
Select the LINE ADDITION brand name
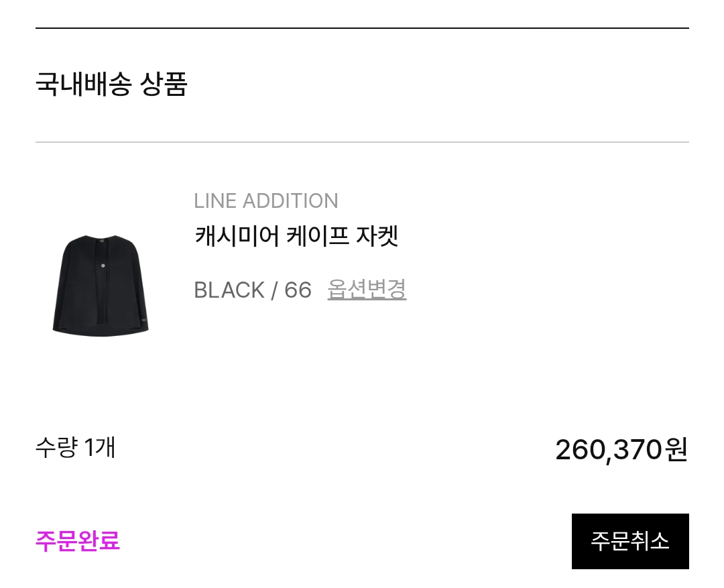point(265,201)
